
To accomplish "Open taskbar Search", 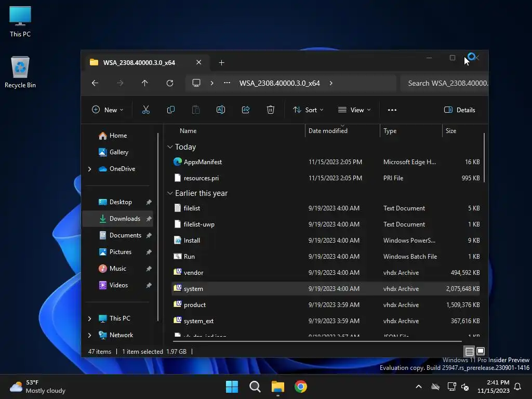I will pos(255,387).
